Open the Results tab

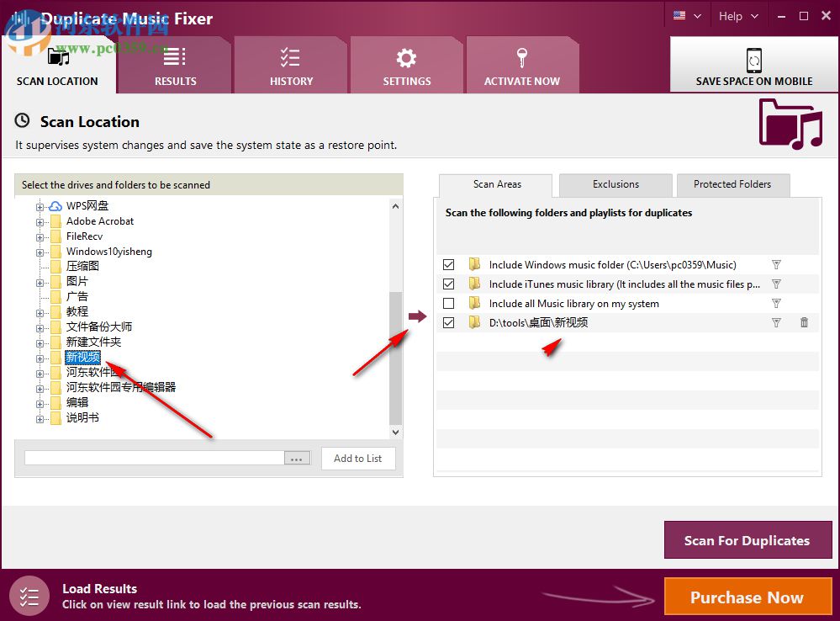(x=175, y=66)
